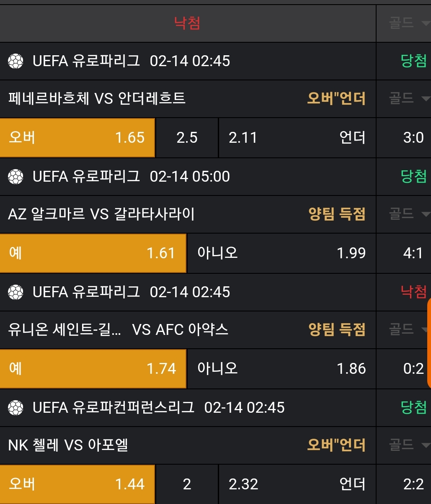Choose the 아니오 1.99 option
The width and height of the screenshot is (431, 504).
281,253
